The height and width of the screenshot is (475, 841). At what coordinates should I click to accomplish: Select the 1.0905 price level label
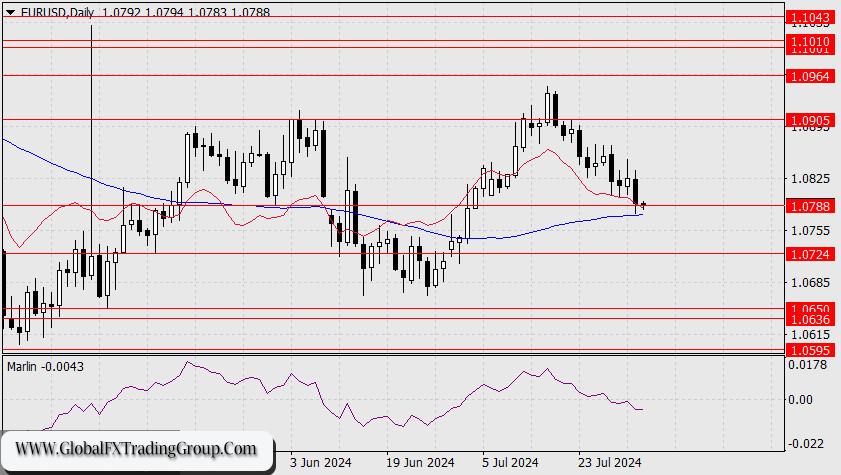point(810,120)
